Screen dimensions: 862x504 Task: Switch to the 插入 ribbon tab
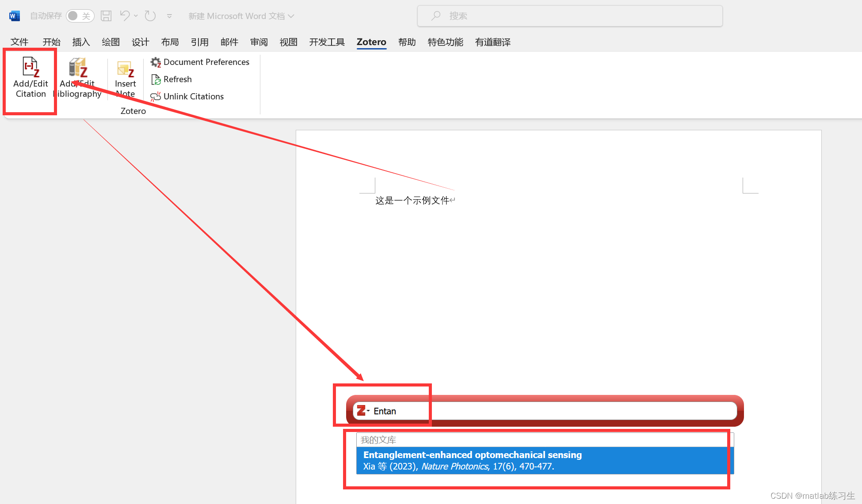(x=81, y=42)
